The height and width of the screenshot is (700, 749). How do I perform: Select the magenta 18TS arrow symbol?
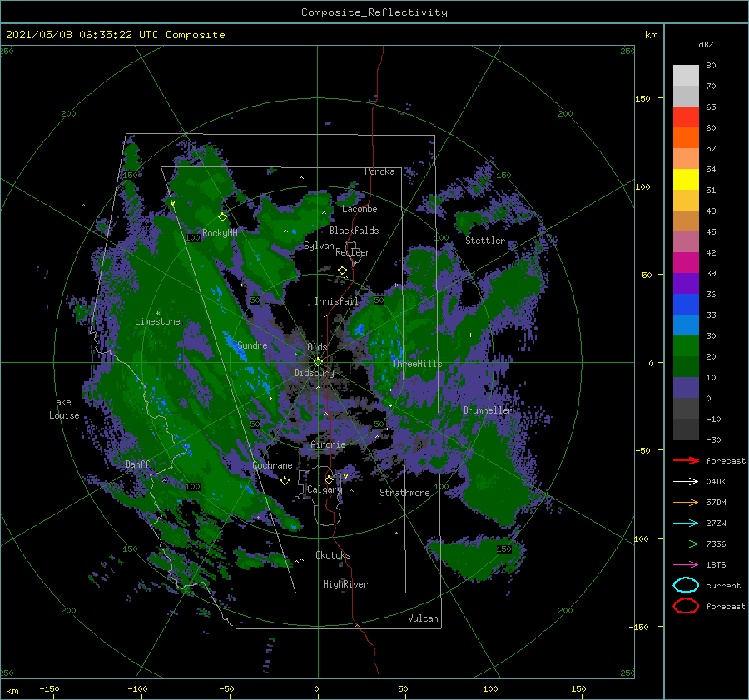[686, 565]
